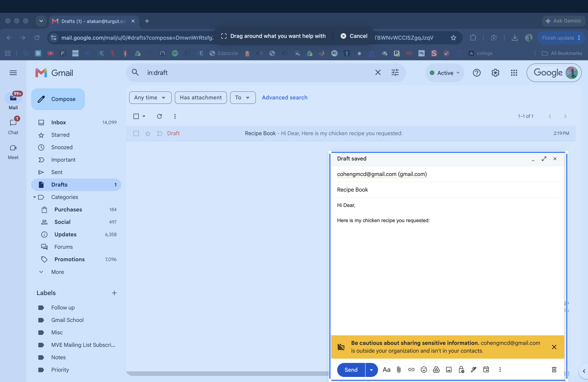Image resolution: width=588 pixels, height=382 pixels.
Task: Clear the in:draft search
Action: (x=378, y=72)
